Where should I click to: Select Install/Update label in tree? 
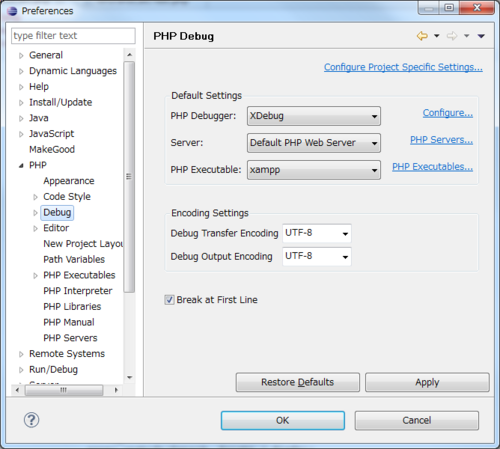click(61, 102)
